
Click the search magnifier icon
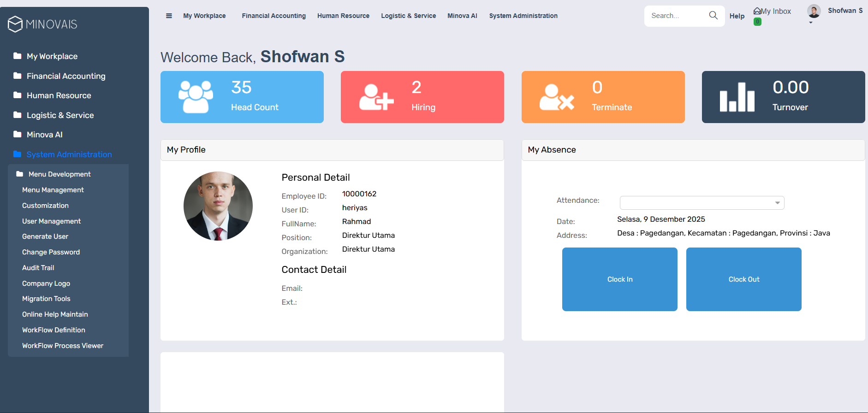[713, 16]
